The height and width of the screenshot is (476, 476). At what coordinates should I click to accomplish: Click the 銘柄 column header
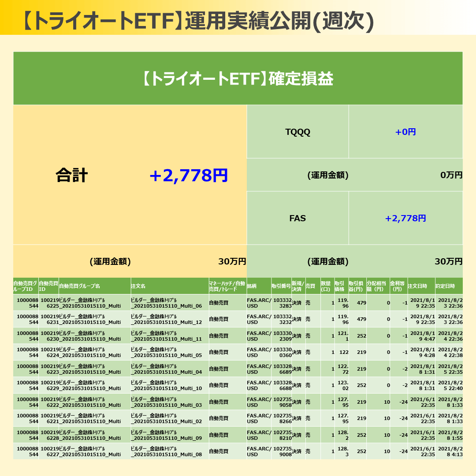[x=252, y=286]
